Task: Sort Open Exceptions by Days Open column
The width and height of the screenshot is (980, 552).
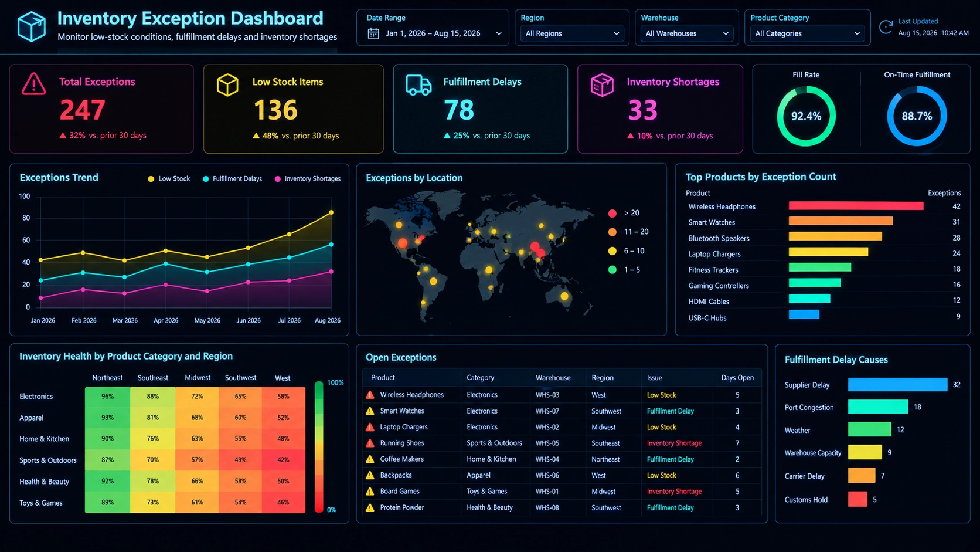Action: click(737, 378)
